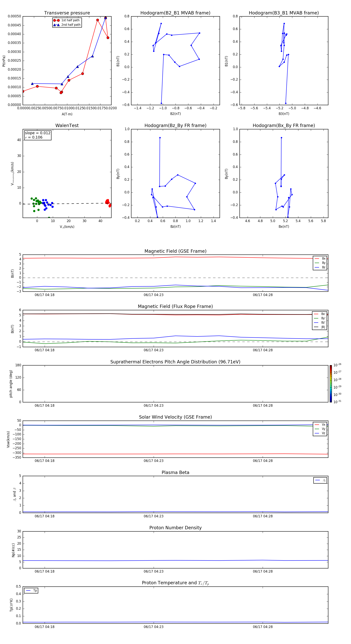Screen dimensions: 351x644
Task: Click the Vx legend entry
Action: pos(320,424)
